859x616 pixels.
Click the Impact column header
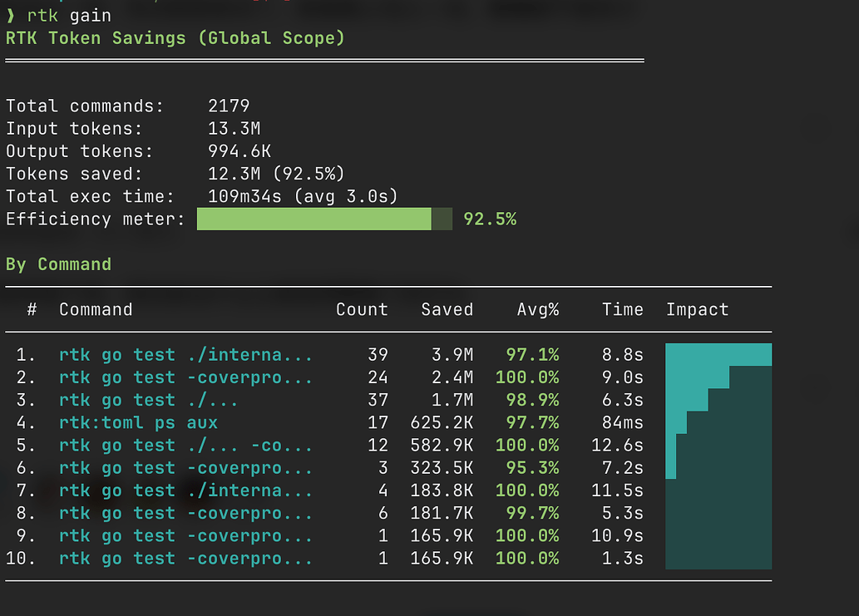(698, 309)
